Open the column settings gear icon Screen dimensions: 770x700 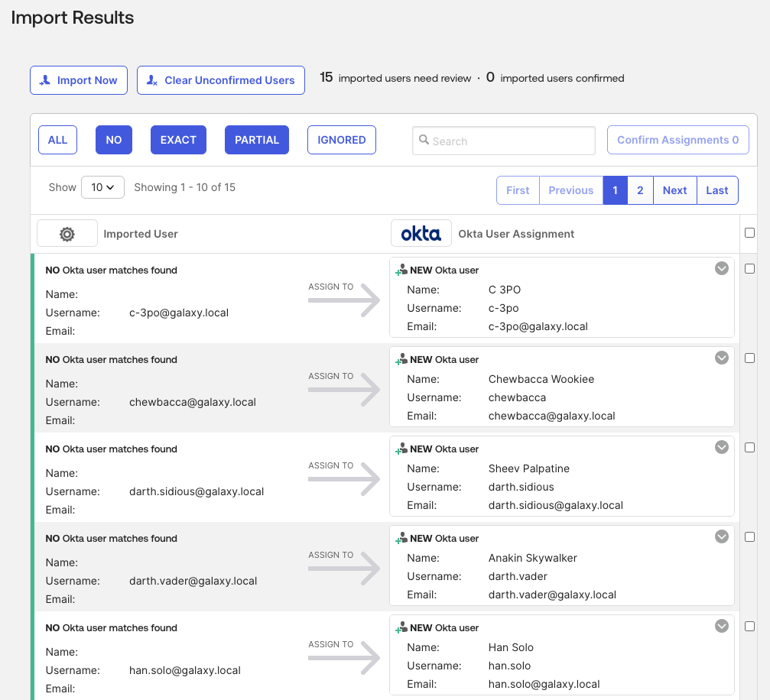click(x=67, y=233)
